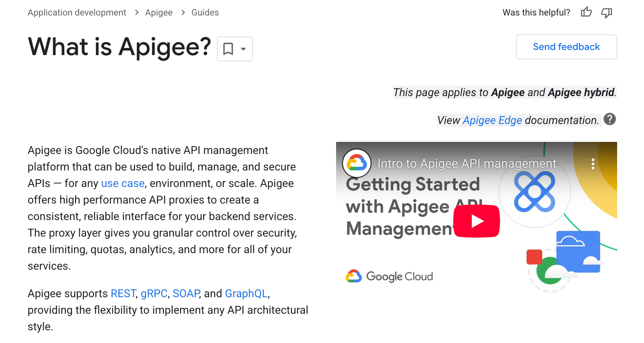The height and width of the screenshot is (343, 644).
Task: Click the thumbs up feedback icon
Action: pos(586,12)
